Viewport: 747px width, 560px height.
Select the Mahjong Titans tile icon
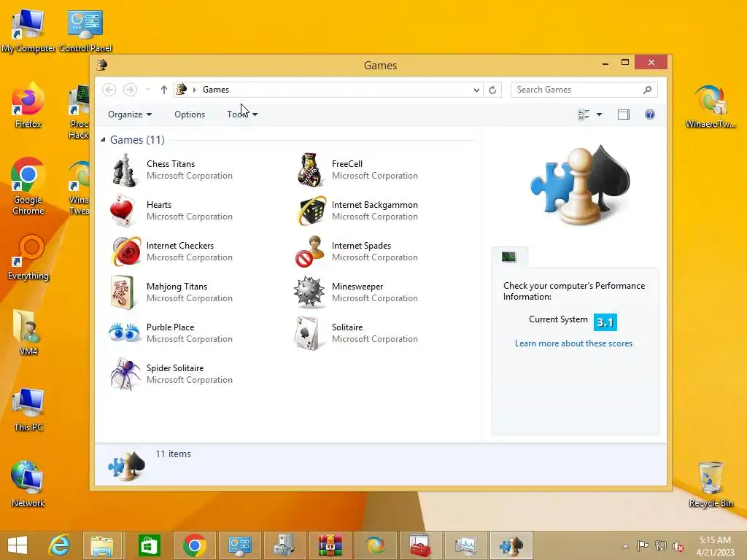click(x=123, y=292)
